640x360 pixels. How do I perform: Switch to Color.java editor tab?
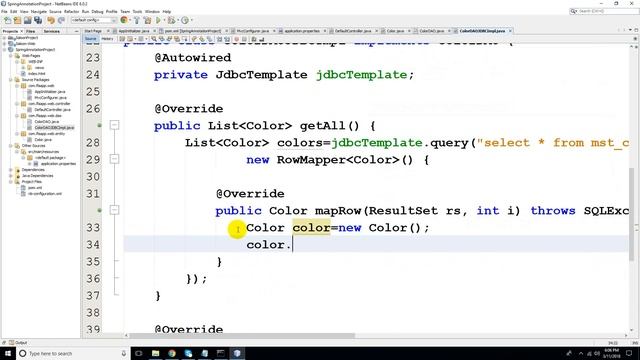(395, 31)
